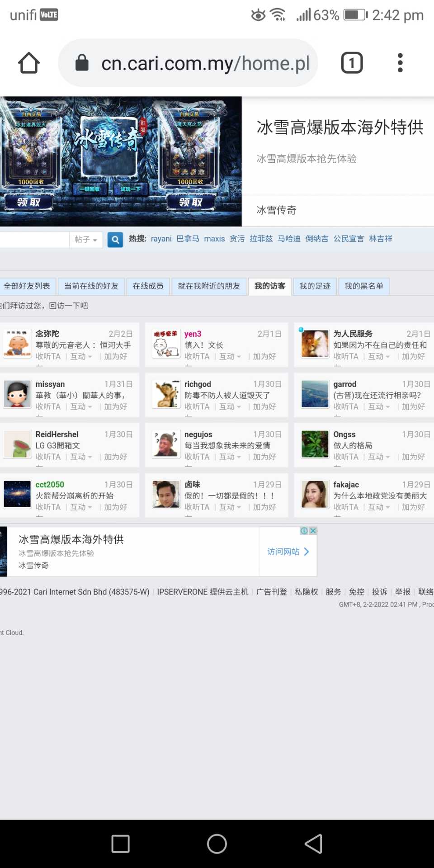Tap the Chrome home icon

pyautogui.click(x=29, y=63)
